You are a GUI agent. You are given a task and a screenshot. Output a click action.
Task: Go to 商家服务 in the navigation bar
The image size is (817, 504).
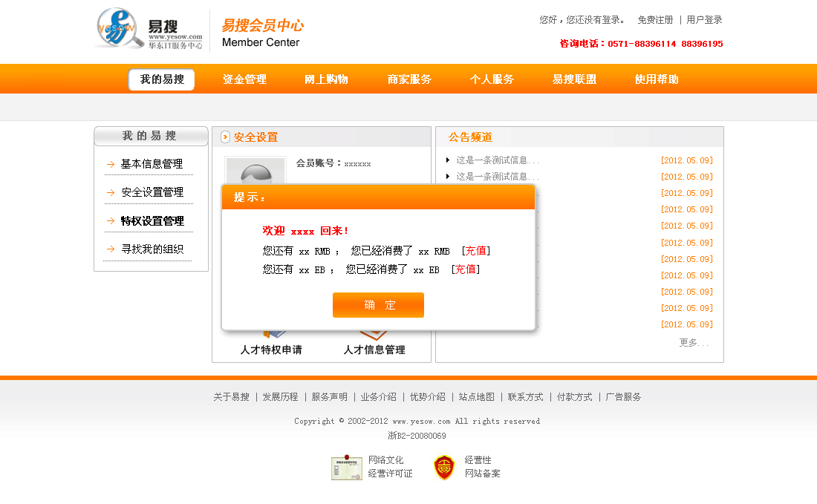pyautogui.click(x=409, y=79)
